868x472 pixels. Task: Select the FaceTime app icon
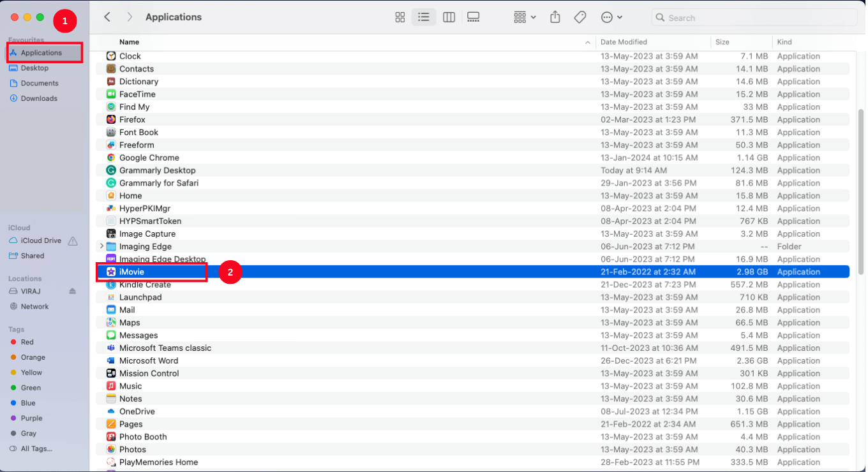(x=111, y=94)
